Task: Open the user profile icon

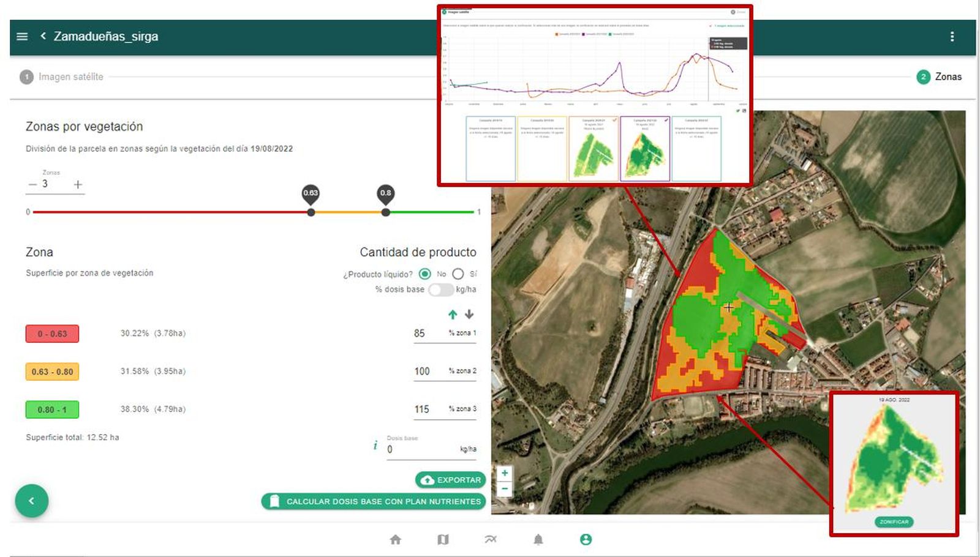Action: pyautogui.click(x=586, y=539)
